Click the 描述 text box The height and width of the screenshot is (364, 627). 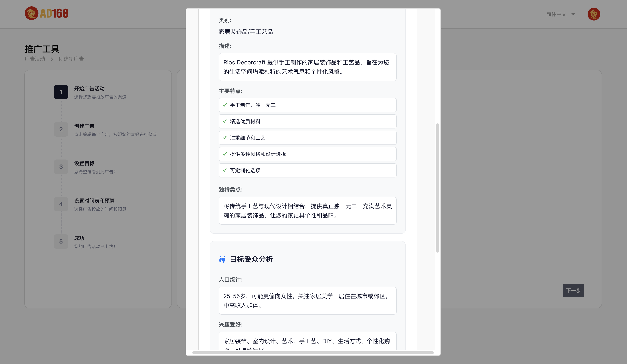tap(308, 67)
